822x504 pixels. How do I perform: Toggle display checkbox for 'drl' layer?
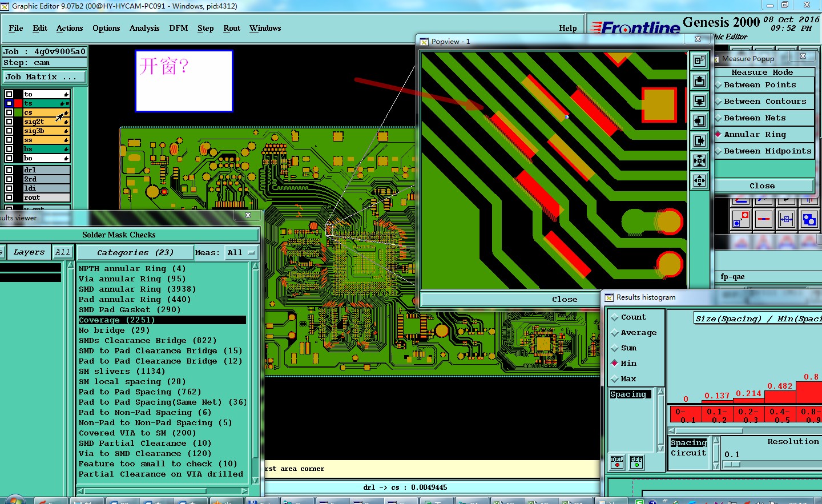[9, 170]
